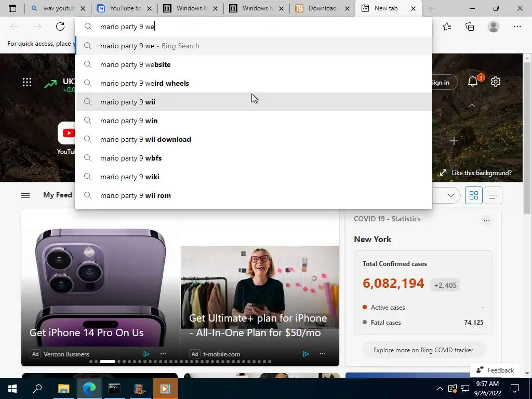Refresh the current page

pyautogui.click(x=60, y=26)
